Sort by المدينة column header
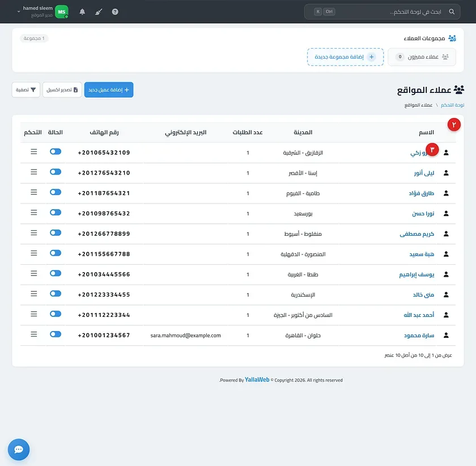The image size is (476, 466). 303,133
